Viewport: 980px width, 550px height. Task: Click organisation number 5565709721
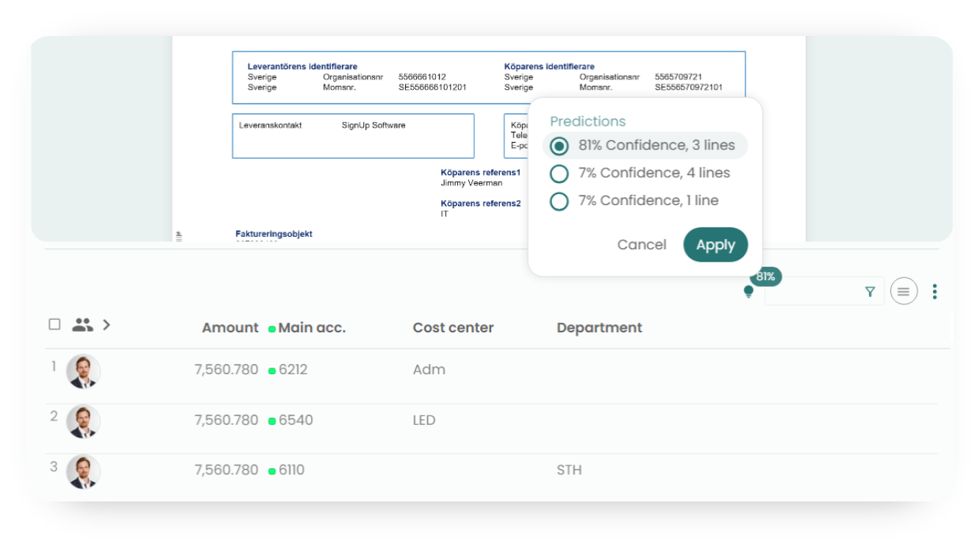point(678,77)
